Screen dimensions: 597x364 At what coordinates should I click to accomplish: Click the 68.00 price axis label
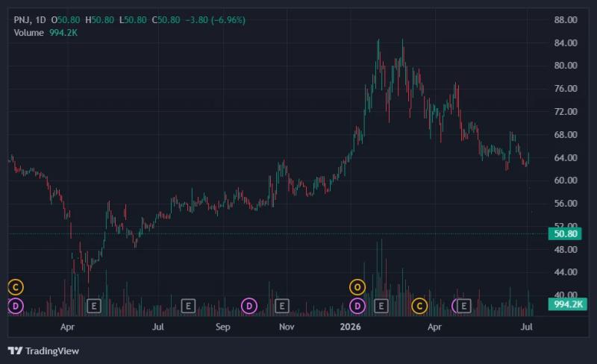566,135
